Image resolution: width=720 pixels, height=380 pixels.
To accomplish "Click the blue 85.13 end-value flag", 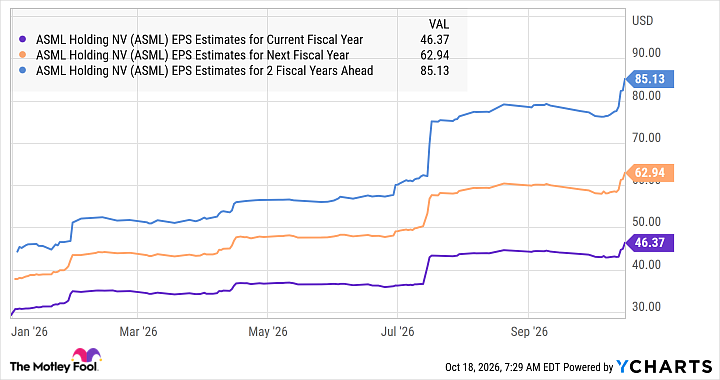I will point(649,79).
